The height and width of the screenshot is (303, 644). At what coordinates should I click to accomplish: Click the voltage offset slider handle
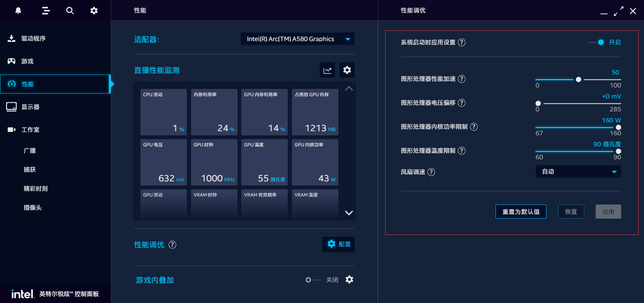pos(538,103)
